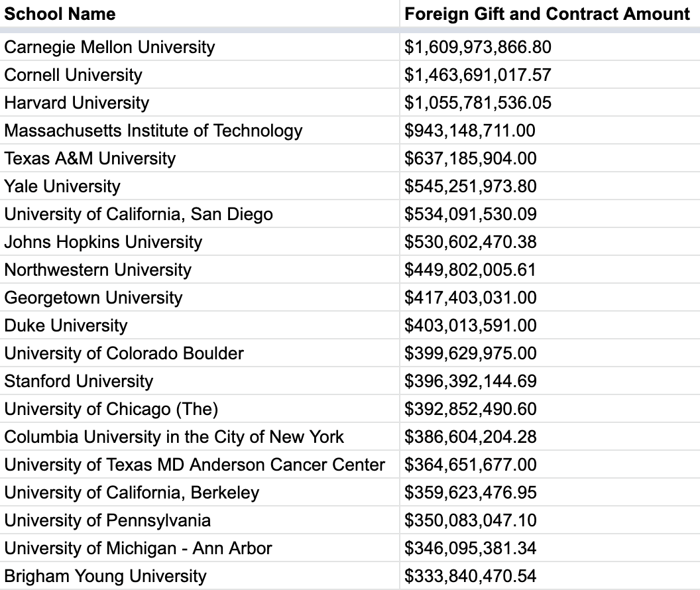Click Texas A&M University's amount cell
Image resolution: width=700 pixels, height=590 pixels.
(471, 158)
